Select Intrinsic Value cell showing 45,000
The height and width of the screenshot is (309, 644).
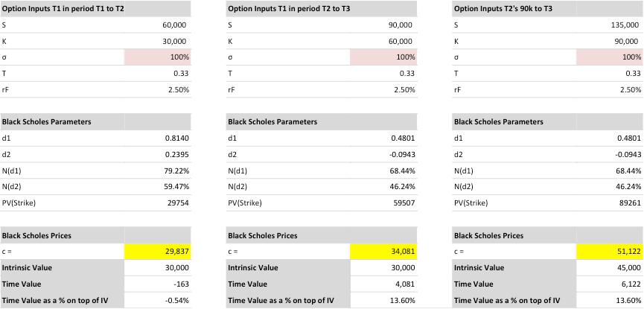(x=610, y=268)
